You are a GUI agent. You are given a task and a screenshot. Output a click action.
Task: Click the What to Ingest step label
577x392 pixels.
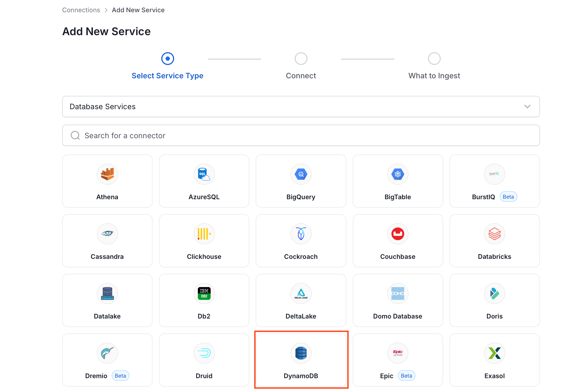434,76
